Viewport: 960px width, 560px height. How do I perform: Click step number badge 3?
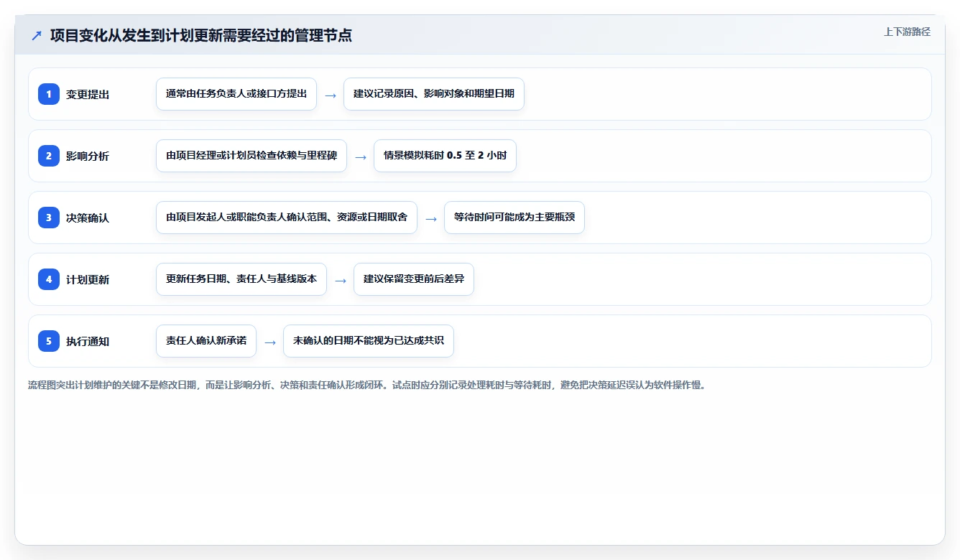(49, 218)
